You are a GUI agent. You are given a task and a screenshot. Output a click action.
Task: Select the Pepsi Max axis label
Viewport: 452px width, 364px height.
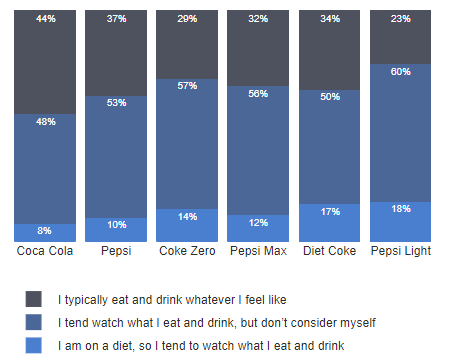click(x=258, y=251)
